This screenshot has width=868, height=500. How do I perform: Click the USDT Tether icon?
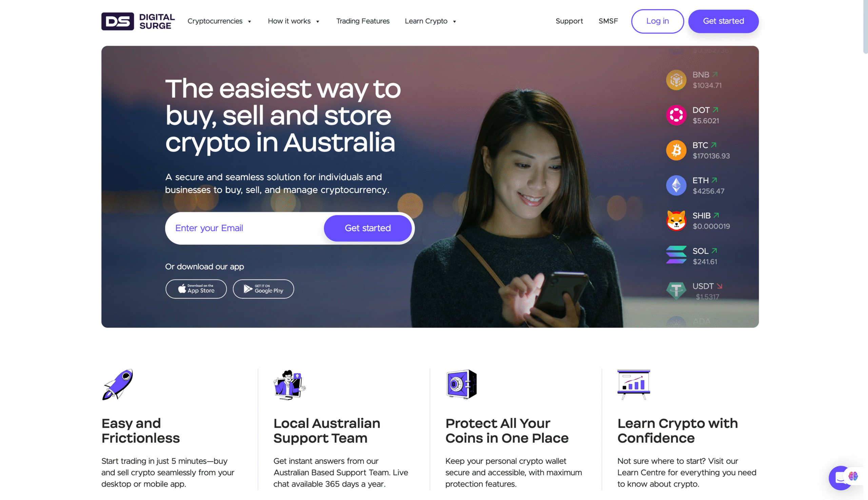click(x=676, y=291)
